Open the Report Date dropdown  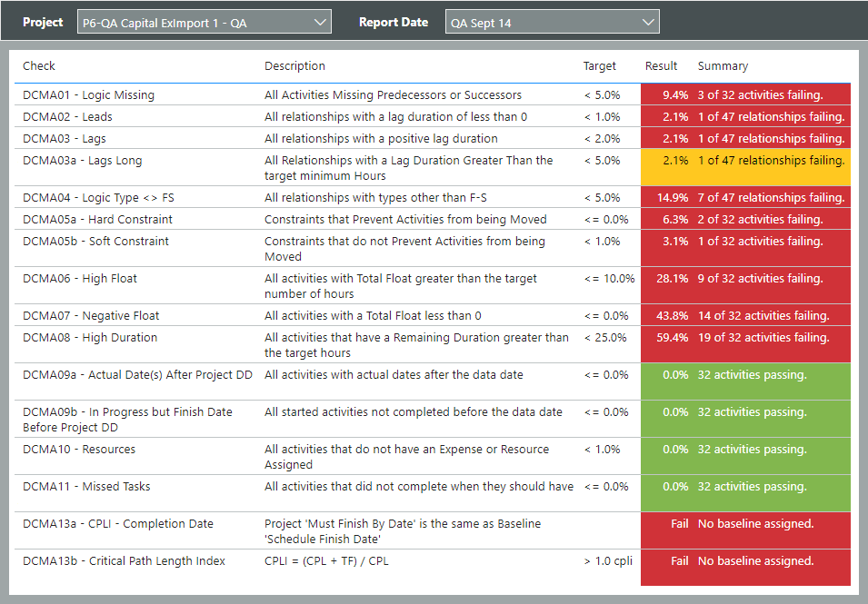point(552,23)
